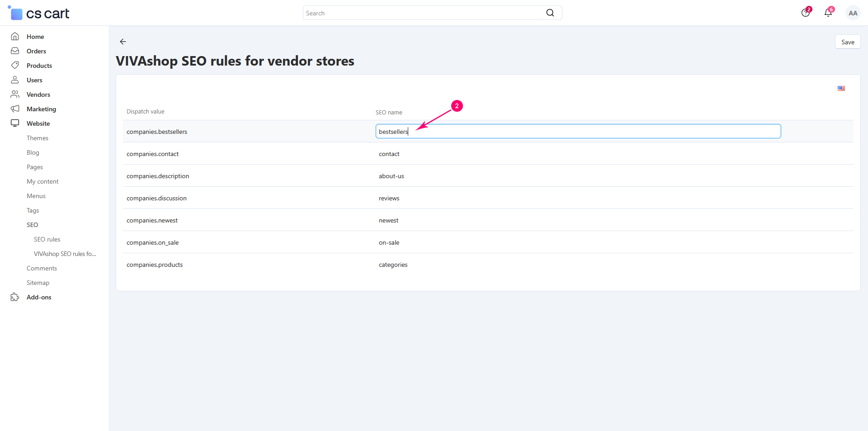The image size is (868, 431).
Task: Open the US flag language selector
Action: tap(841, 89)
